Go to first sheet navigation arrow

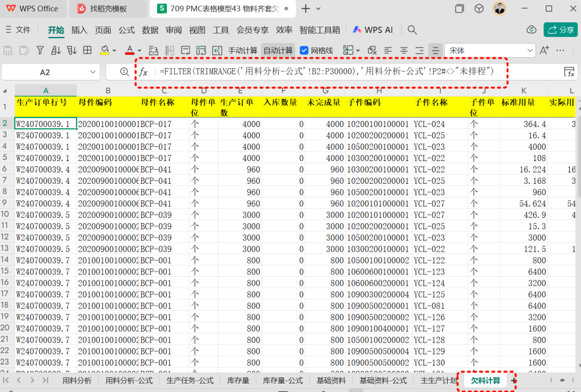[6, 380]
